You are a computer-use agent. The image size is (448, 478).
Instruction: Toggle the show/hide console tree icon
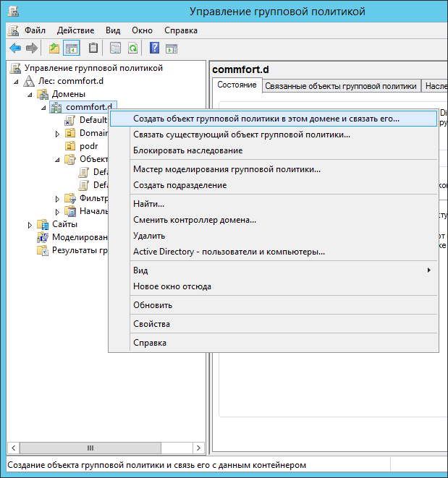[x=71, y=48]
